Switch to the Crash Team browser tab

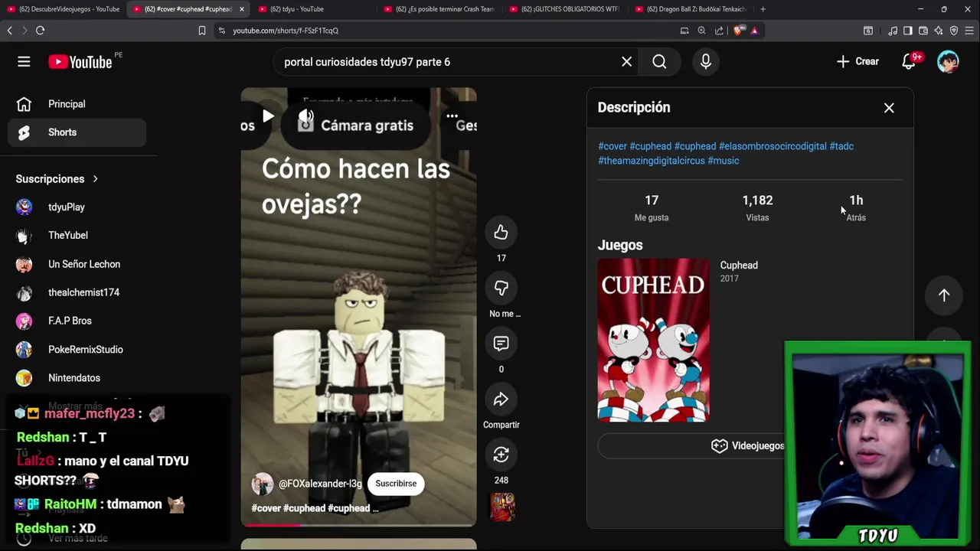439,9
